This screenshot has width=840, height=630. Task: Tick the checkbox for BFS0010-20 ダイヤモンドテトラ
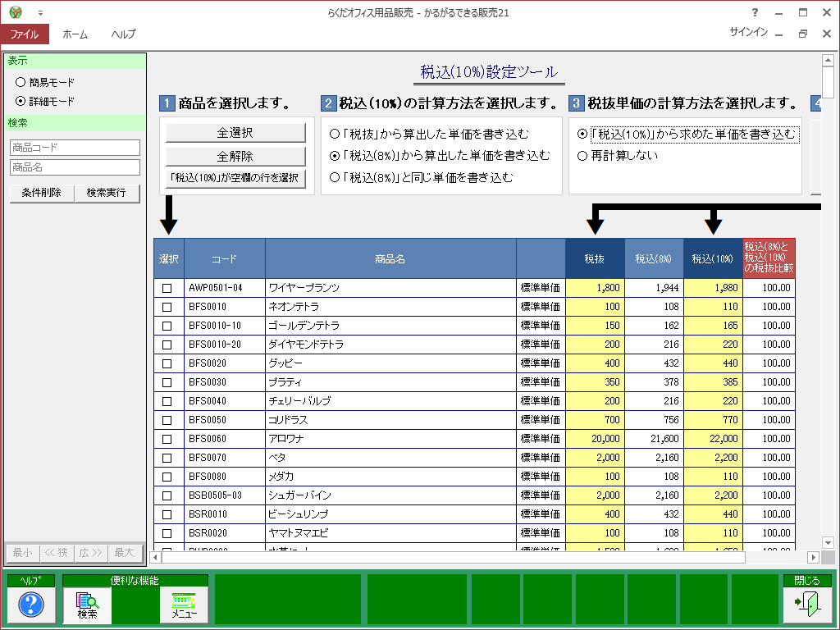167,345
